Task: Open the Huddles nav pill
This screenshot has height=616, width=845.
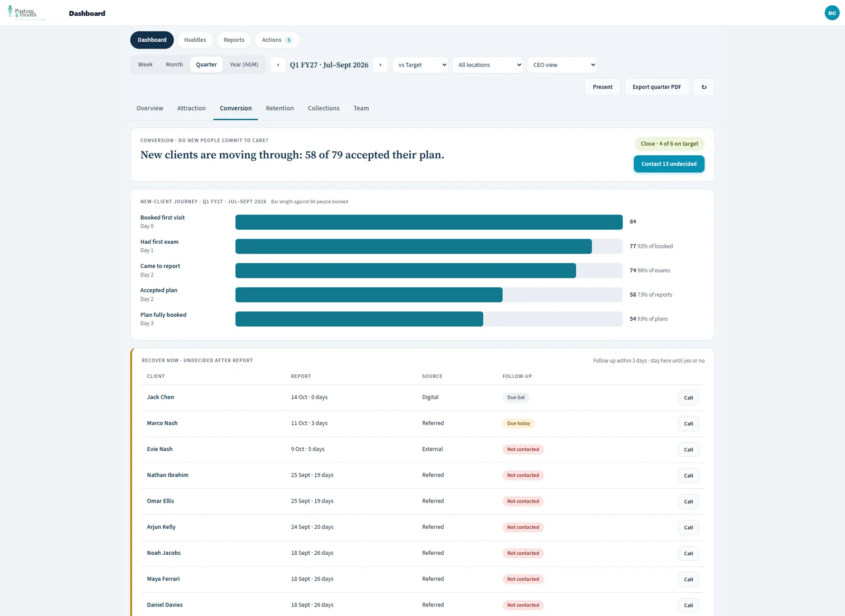Action: [195, 40]
